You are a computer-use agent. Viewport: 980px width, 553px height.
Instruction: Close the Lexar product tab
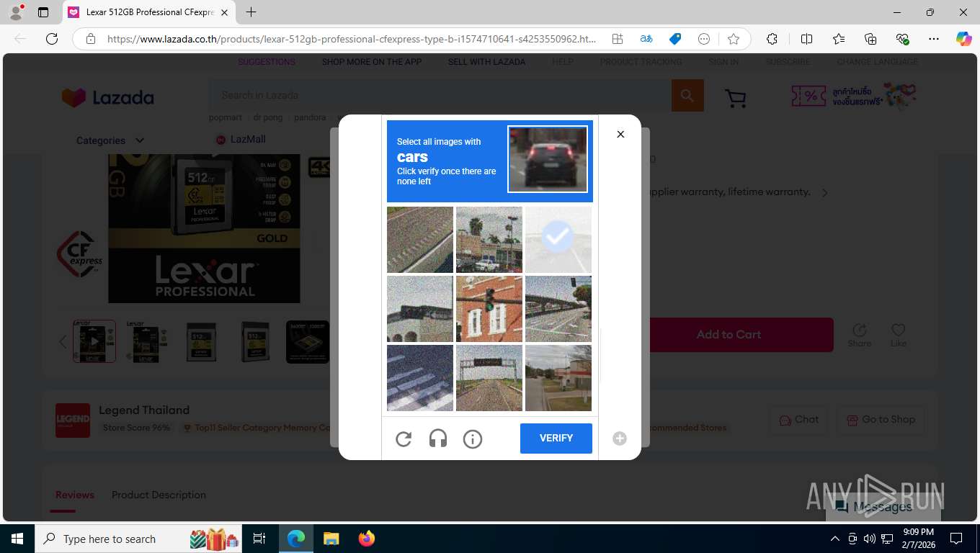(x=225, y=12)
